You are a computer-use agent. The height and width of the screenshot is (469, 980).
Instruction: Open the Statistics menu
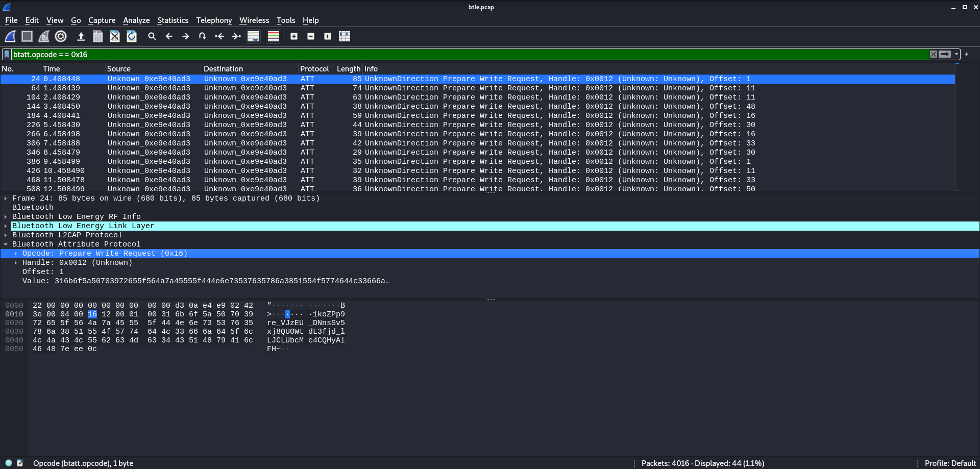coord(173,20)
